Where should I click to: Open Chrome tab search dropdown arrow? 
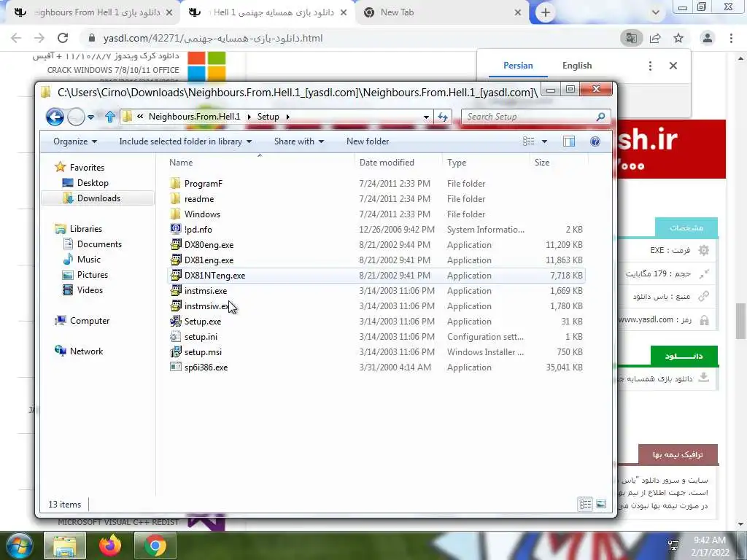tap(656, 12)
